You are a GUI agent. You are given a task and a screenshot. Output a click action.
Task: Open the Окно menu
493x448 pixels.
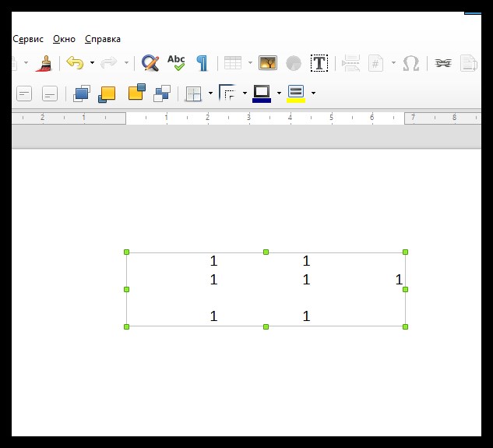pos(64,39)
